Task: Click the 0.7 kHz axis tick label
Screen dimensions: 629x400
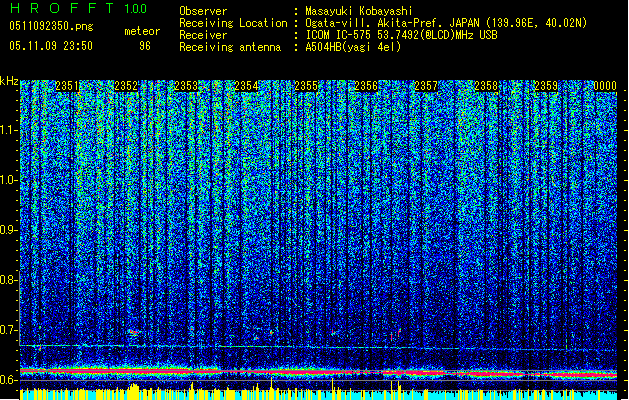Action: 9,330
